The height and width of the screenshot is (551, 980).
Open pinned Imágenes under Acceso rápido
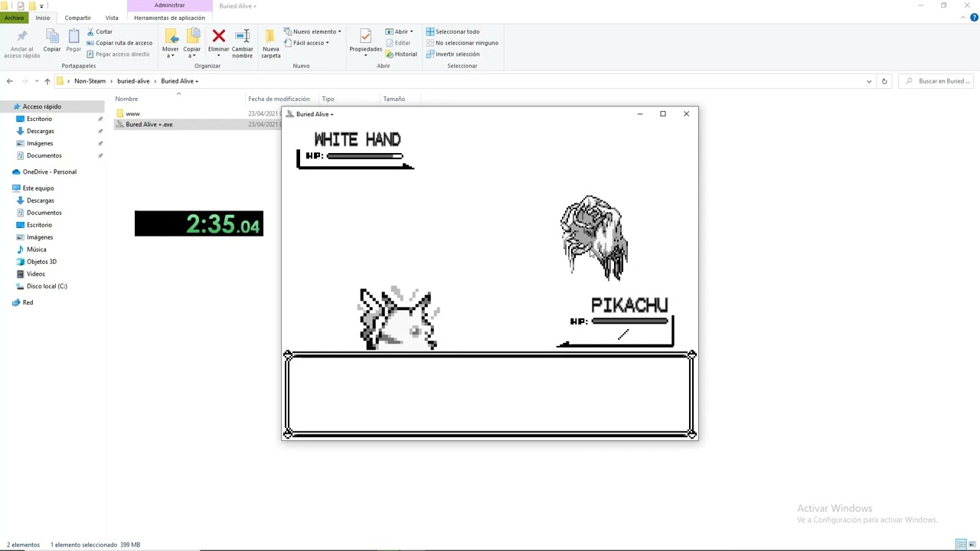[40, 143]
